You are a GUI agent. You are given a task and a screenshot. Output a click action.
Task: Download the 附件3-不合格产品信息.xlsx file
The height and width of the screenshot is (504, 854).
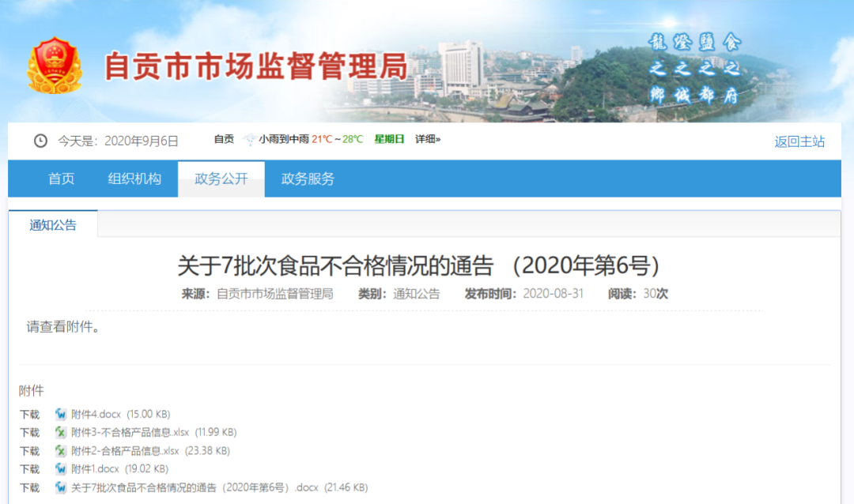[x=29, y=432]
